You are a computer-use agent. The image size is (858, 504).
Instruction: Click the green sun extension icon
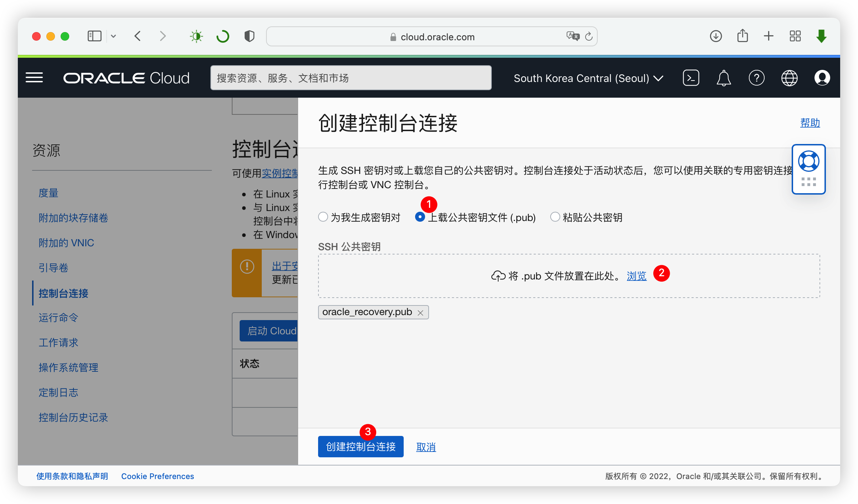[x=196, y=36]
